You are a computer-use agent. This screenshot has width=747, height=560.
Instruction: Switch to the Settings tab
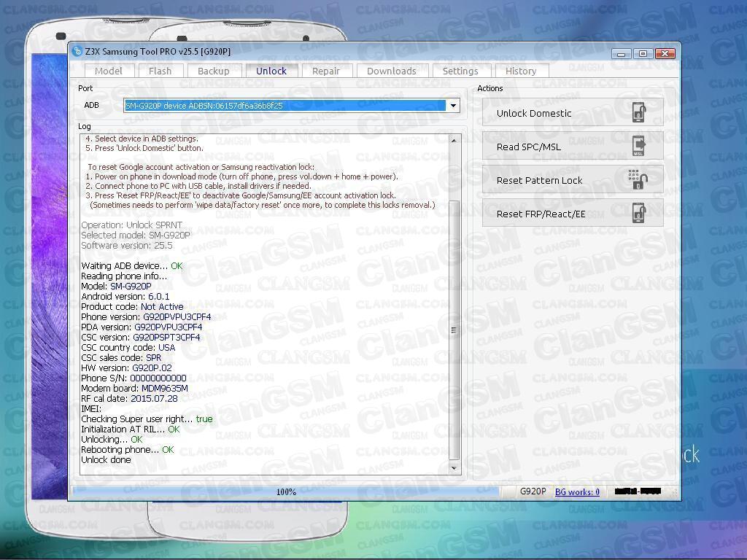click(460, 71)
